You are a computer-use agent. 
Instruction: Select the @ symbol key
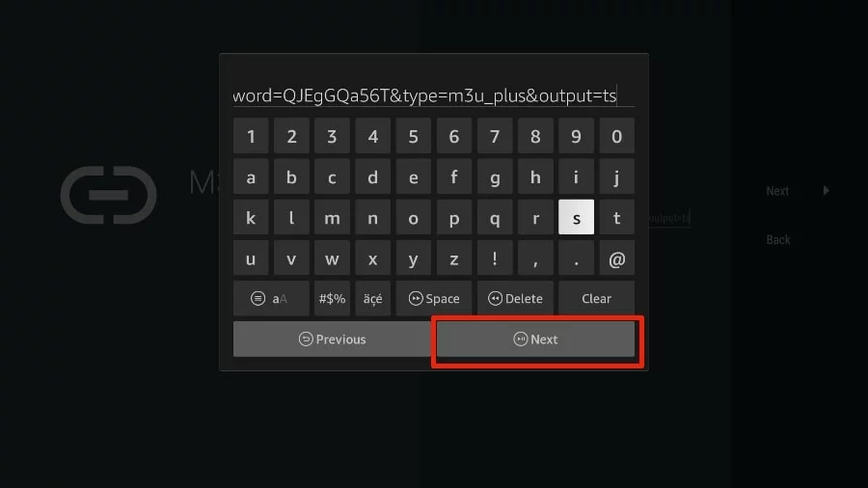click(616, 258)
